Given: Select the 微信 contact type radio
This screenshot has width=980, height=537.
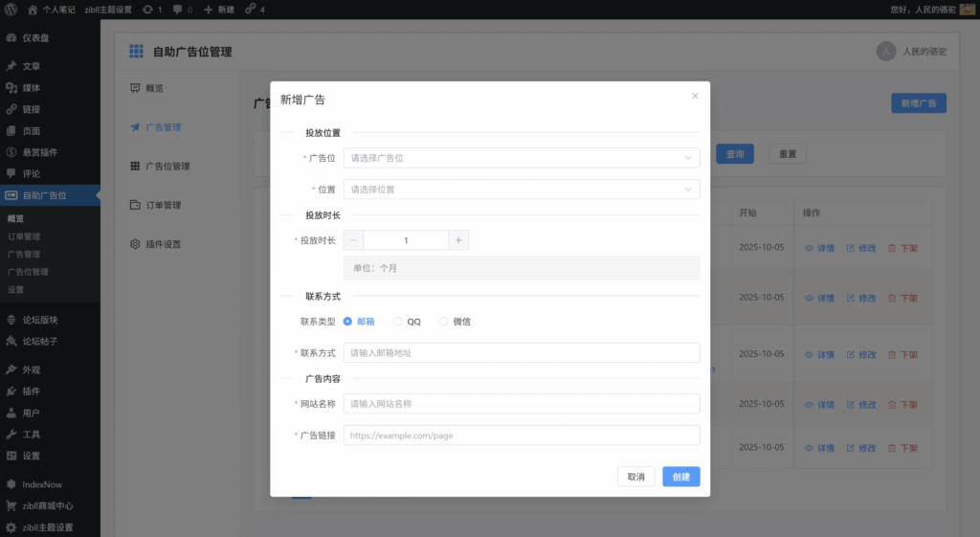Looking at the screenshot, I should (444, 322).
